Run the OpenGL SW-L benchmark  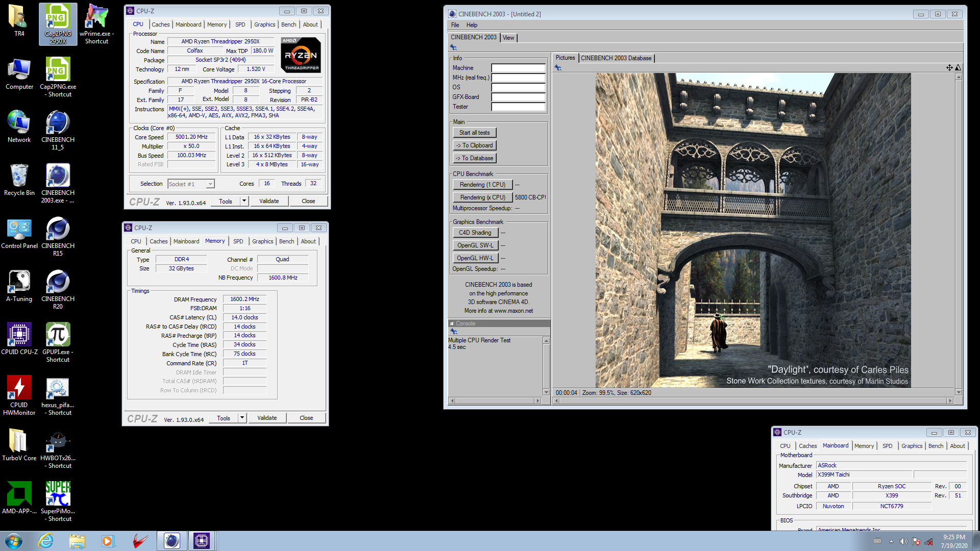tap(475, 245)
